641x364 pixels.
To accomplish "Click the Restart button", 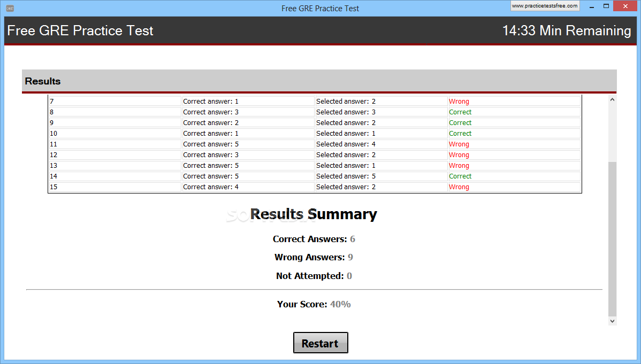I will coord(320,342).
